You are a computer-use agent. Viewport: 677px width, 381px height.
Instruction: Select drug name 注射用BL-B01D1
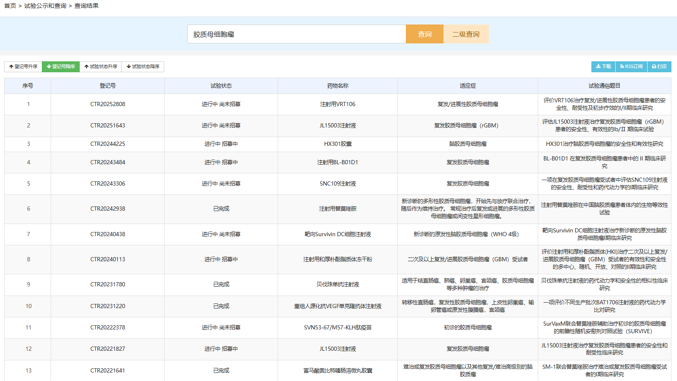338,162
